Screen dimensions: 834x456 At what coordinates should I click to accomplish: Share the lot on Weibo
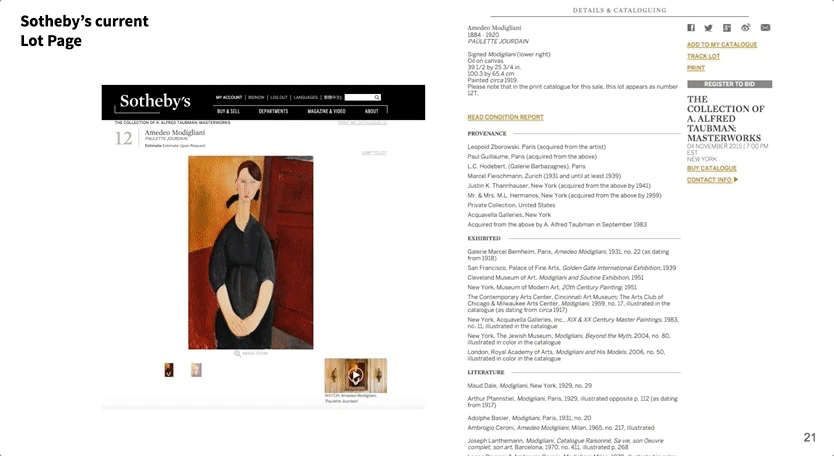click(746, 28)
